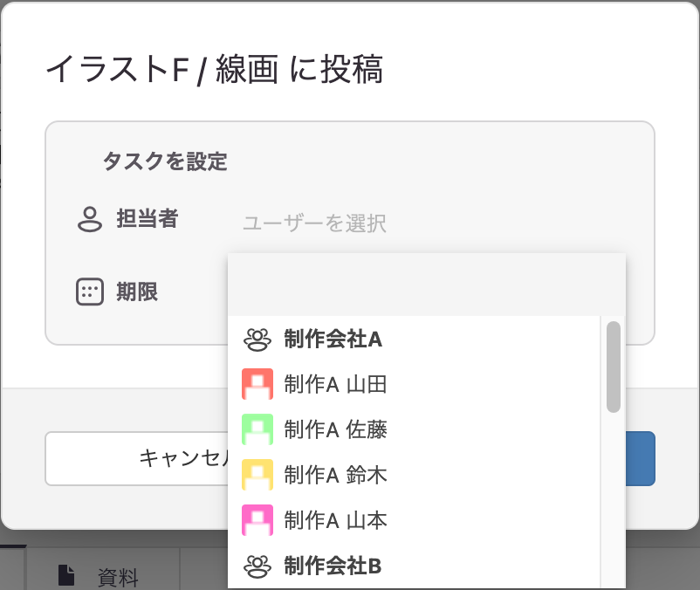Click the 資料 file icon in background

tap(66, 575)
